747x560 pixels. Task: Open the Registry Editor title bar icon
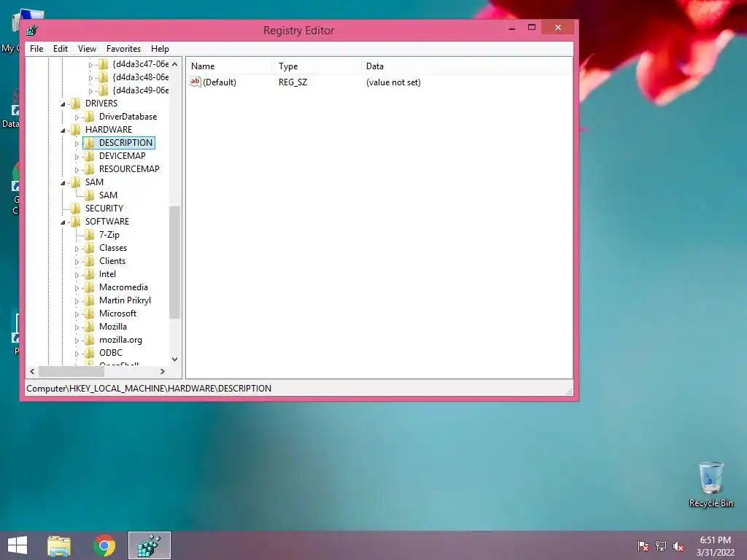32,31
